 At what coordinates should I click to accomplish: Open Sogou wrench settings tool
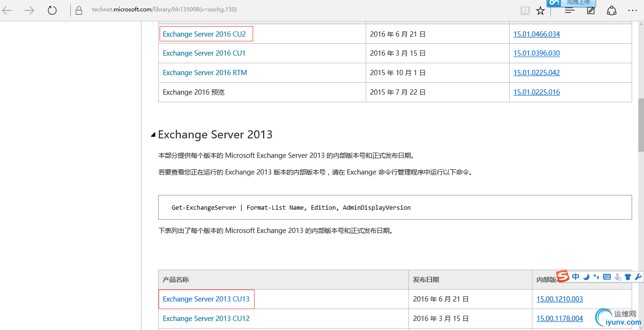[638, 277]
